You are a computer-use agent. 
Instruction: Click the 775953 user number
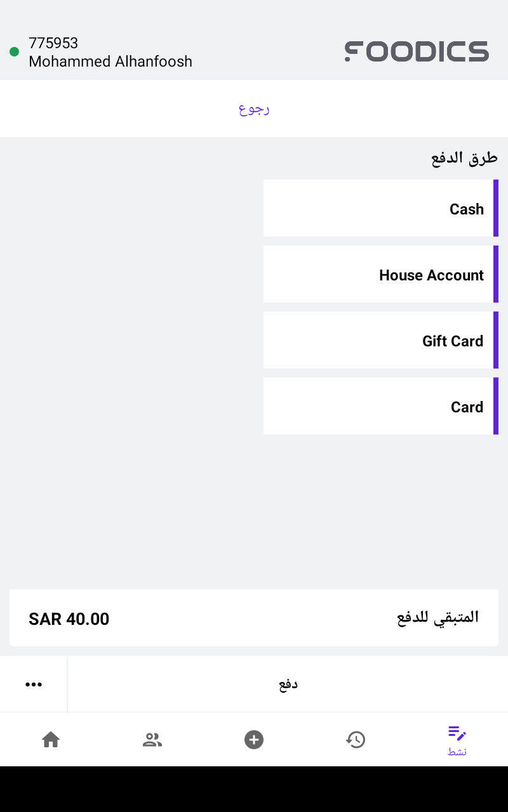tap(53, 43)
